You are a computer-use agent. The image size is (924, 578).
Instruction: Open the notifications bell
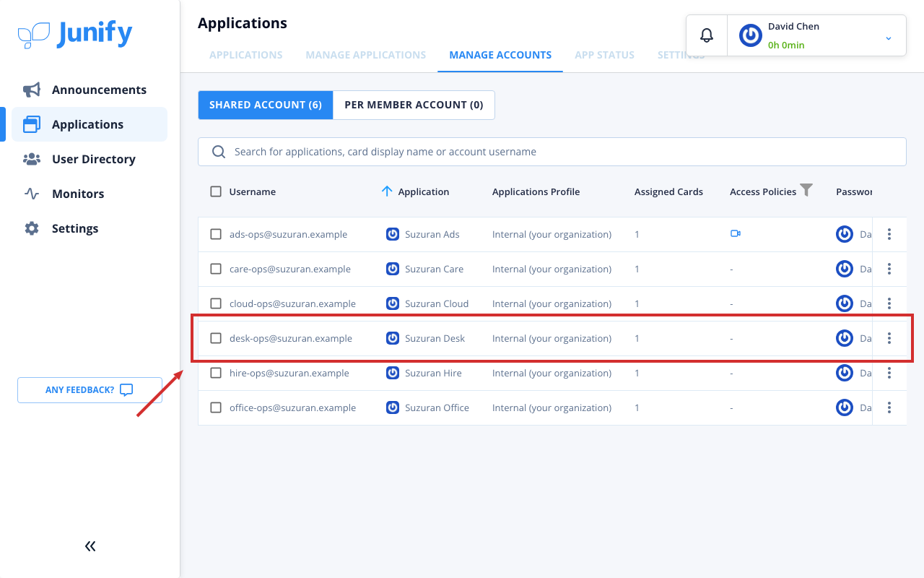point(707,35)
